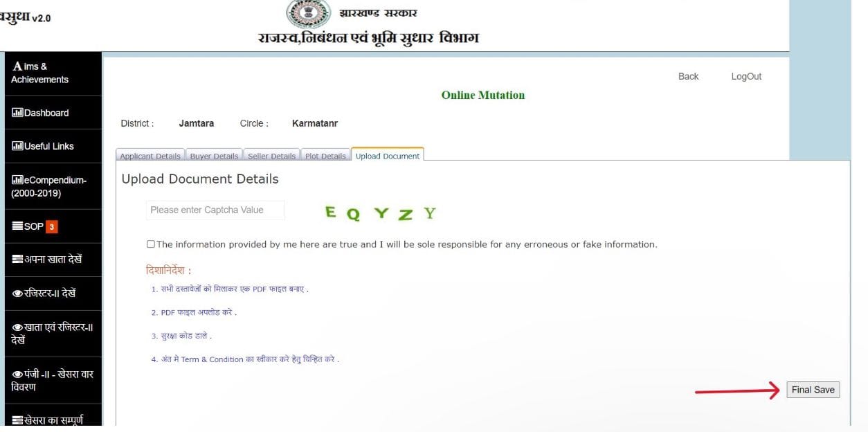Open the Seller Details tab
The width and height of the screenshot is (868, 432).
pyautogui.click(x=271, y=156)
